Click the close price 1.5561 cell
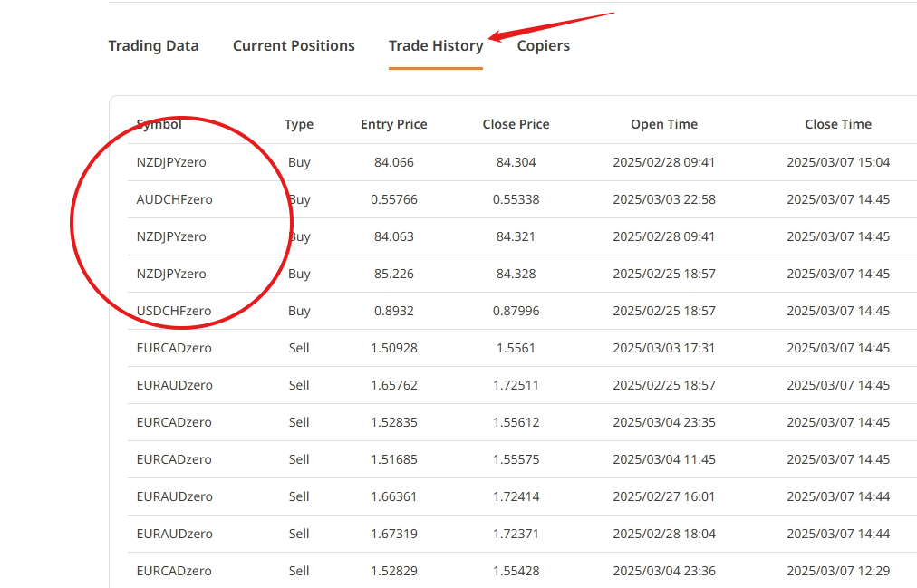917x588 pixels. [x=516, y=348]
